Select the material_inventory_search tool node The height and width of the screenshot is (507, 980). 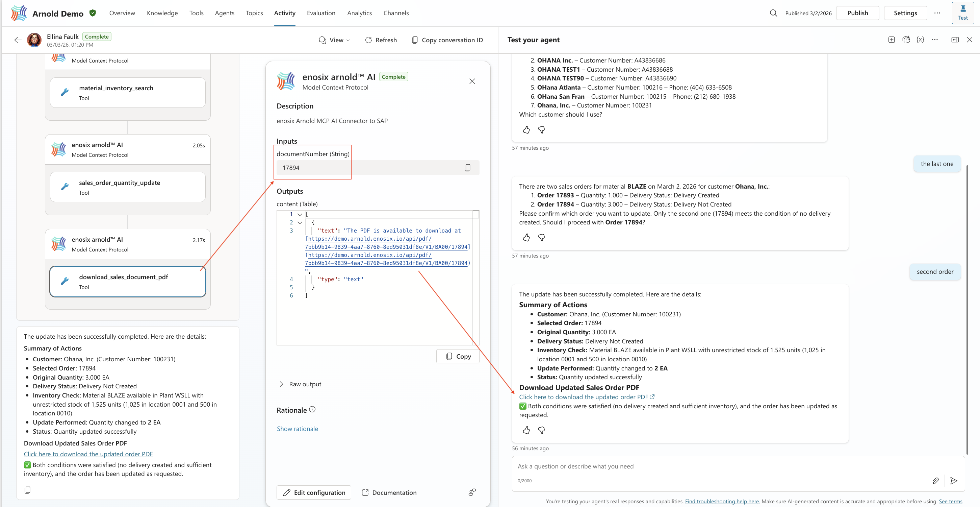(x=127, y=93)
